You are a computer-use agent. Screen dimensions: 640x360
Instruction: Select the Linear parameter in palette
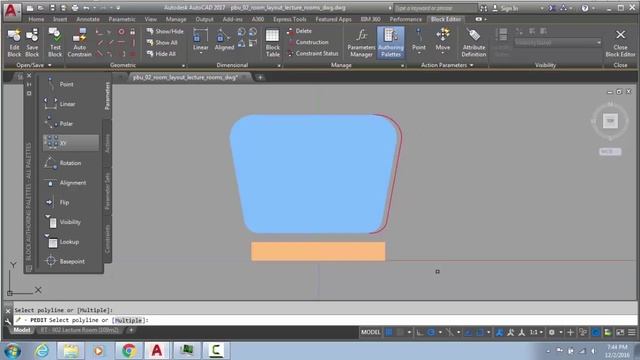(x=71, y=104)
